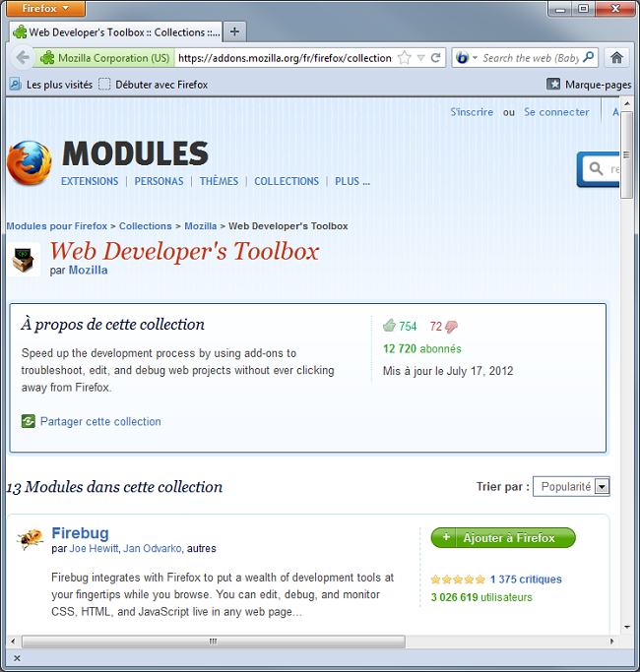The width and height of the screenshot is (640, 672).
Task: Click the Se connecter link
Action: [x=556, y=112]
